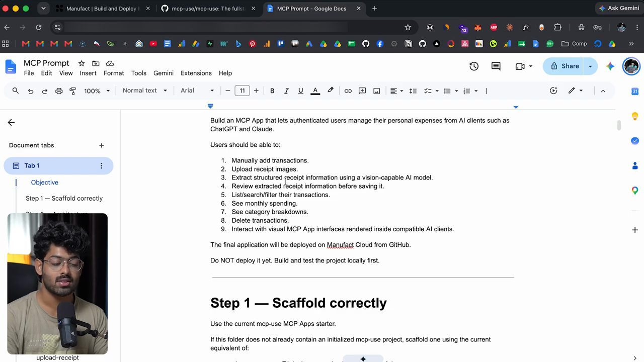Open the search menus magnifier icon
The image size is (644, 362).
click(x=16, y=91)
